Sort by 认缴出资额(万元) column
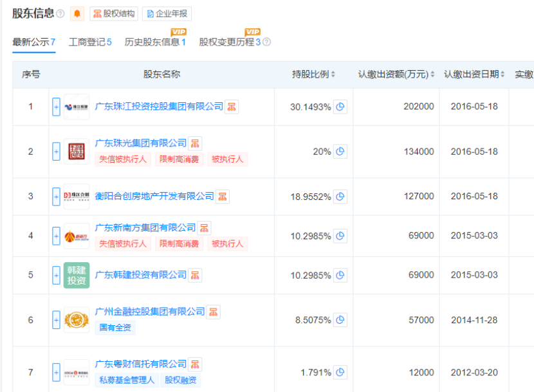 (396, 75)
